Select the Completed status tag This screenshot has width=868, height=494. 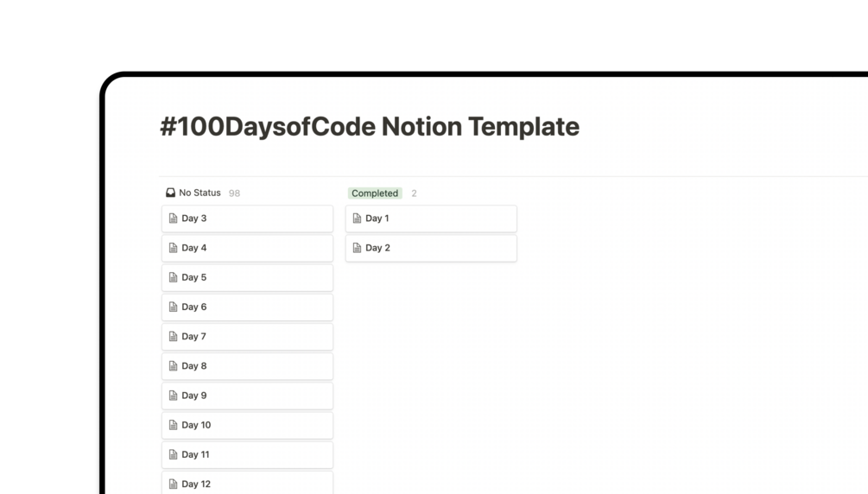(375, 193)
